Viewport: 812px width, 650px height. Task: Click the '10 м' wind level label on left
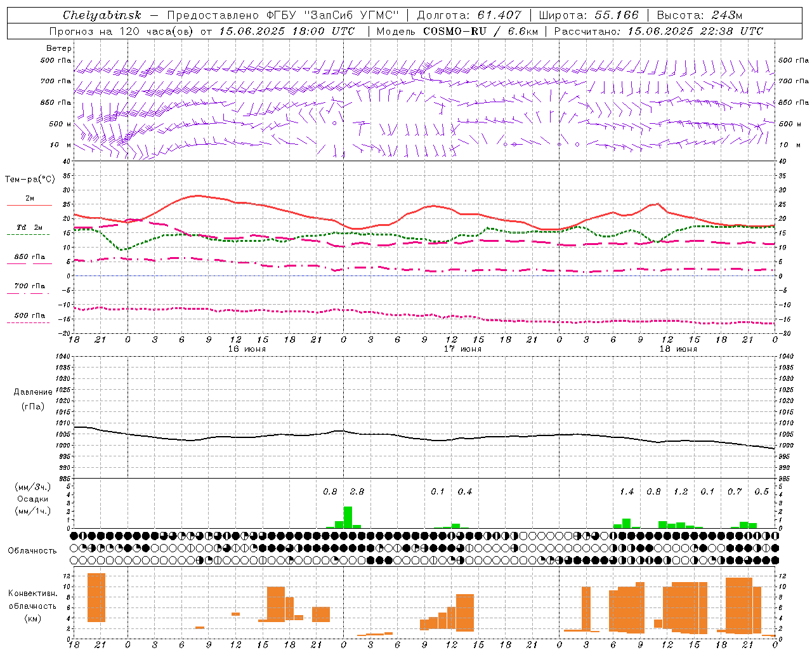point(61,145)
